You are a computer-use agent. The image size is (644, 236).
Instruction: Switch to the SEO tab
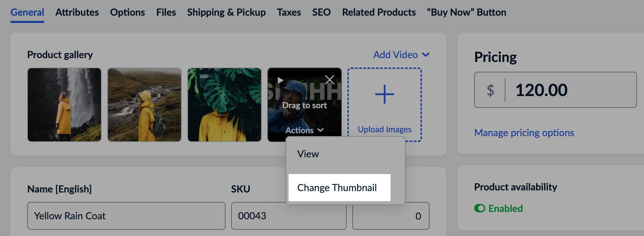(321, 12)
